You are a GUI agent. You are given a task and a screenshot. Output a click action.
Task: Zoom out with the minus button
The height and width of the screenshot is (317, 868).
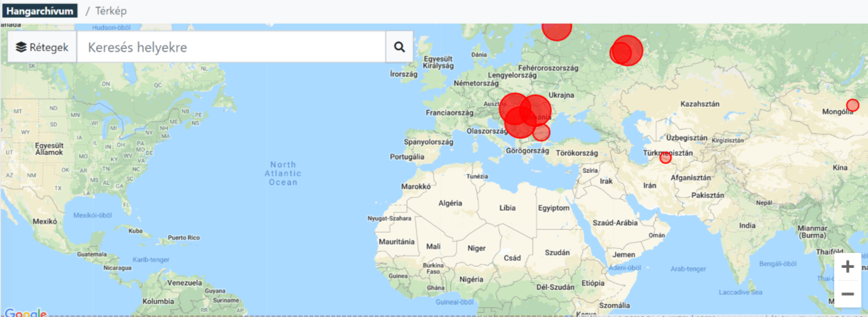(848, 294)
